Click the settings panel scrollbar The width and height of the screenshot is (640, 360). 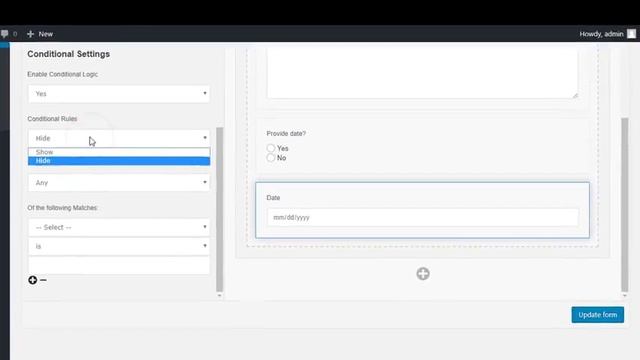point(220,209)
